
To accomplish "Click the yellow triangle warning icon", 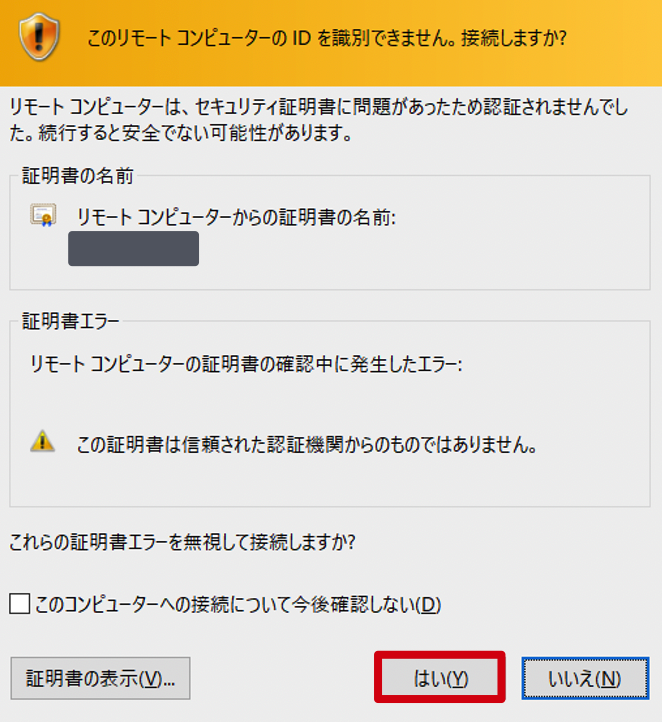I will (x=42, y=441).
